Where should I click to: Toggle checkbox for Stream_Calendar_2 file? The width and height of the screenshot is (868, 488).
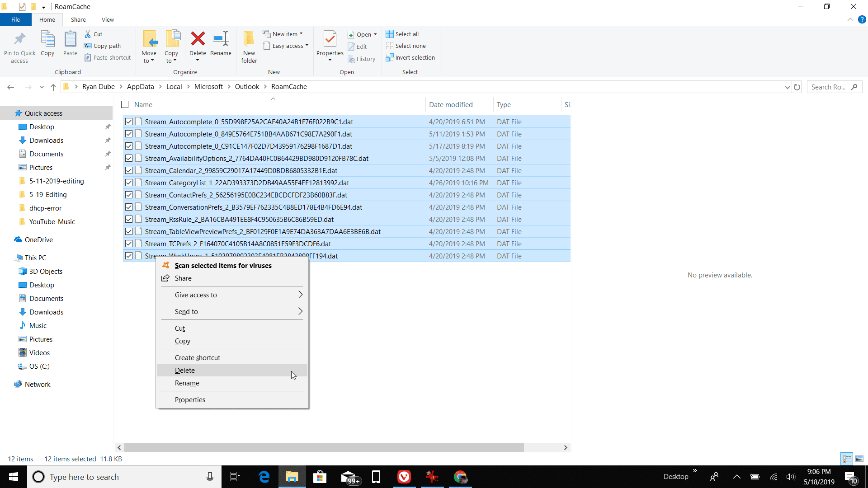129,170
